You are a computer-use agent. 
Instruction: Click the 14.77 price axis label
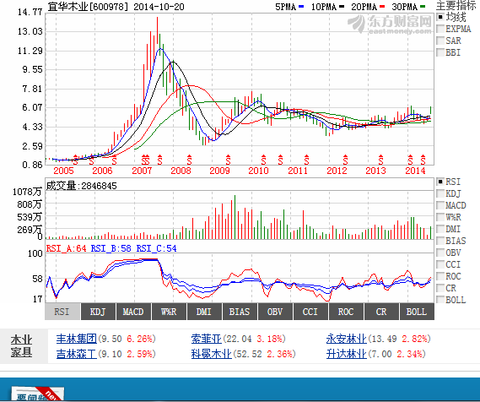click(x=30, y=12)
